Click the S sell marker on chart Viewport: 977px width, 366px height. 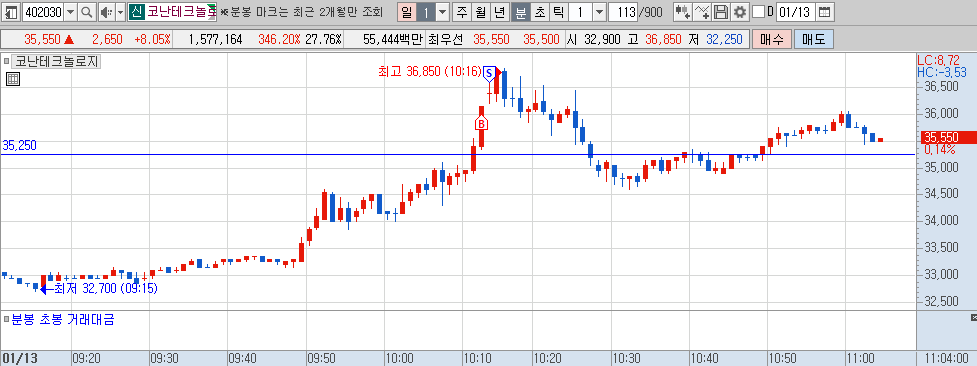(489, 73)
